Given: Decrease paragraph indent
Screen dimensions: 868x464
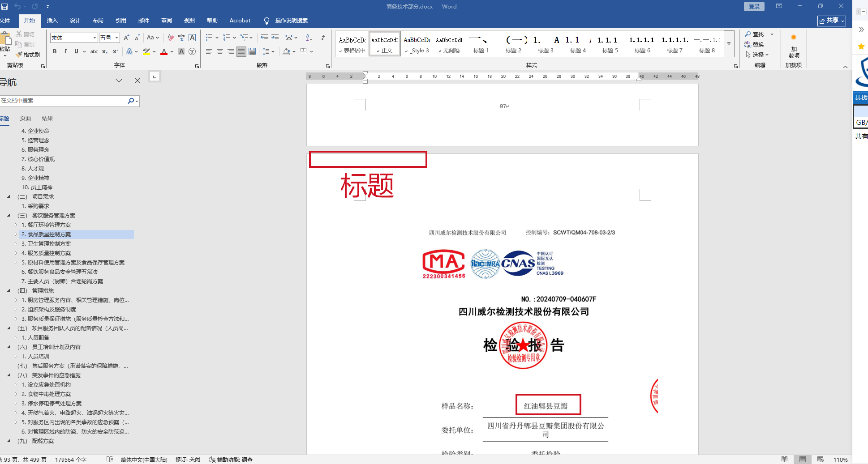Looking at the screenshot, I should click(264, 38).
